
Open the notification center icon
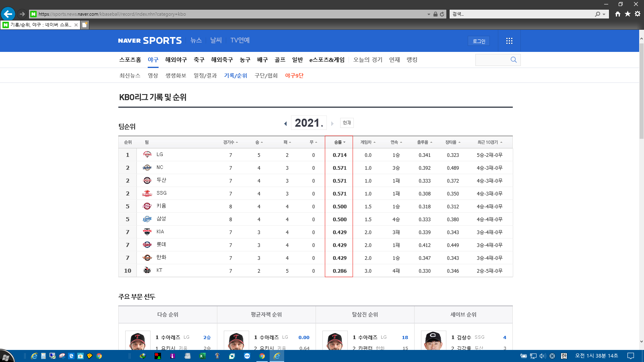pos(631,356)
